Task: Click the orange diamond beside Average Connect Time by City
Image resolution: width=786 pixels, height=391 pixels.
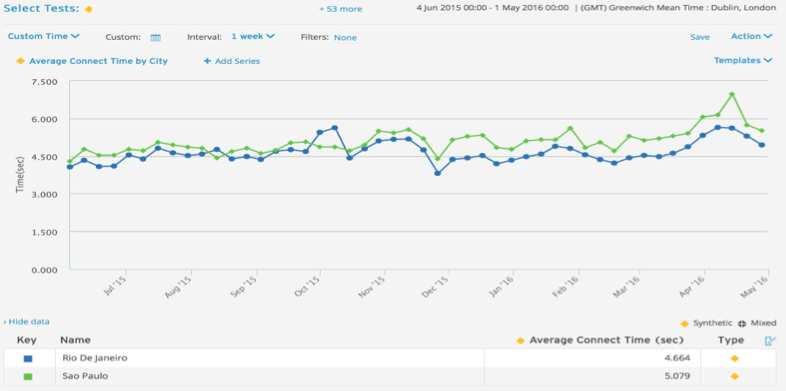Action: [x=21, y=61]
